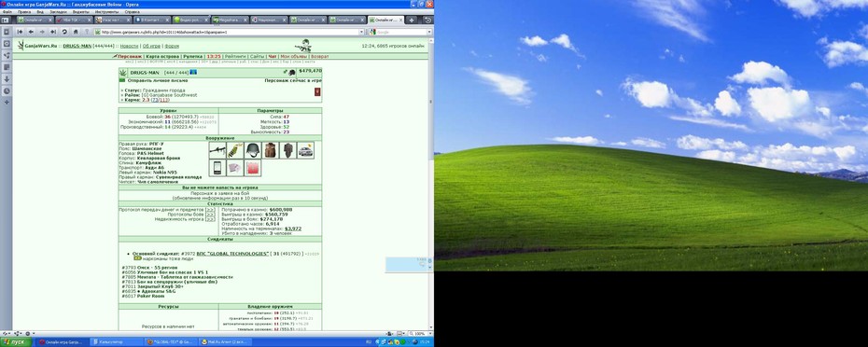Viewport: 868px width, 347px height.
Task: Open the Новости link
Action: pos(129,46)
